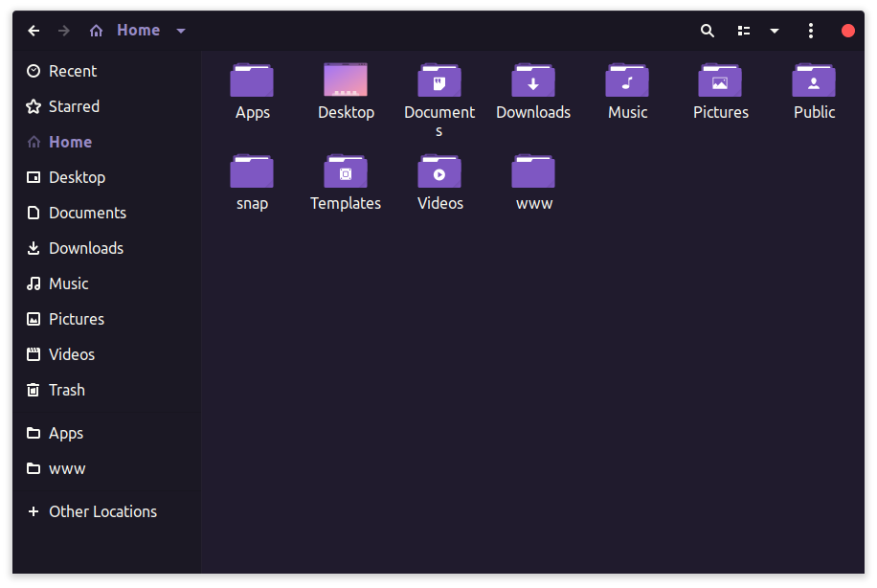Select the snap folder icon
Image resolution: width=877 pixels, height=588 pixels.
(252, 171)
